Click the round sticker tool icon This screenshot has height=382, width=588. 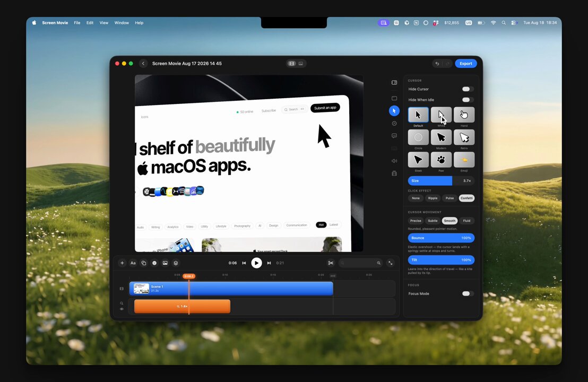point(154,263)
